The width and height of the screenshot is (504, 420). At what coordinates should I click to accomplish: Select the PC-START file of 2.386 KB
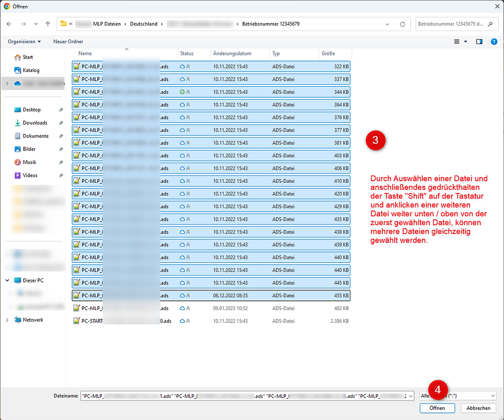(x=211, y=321)
